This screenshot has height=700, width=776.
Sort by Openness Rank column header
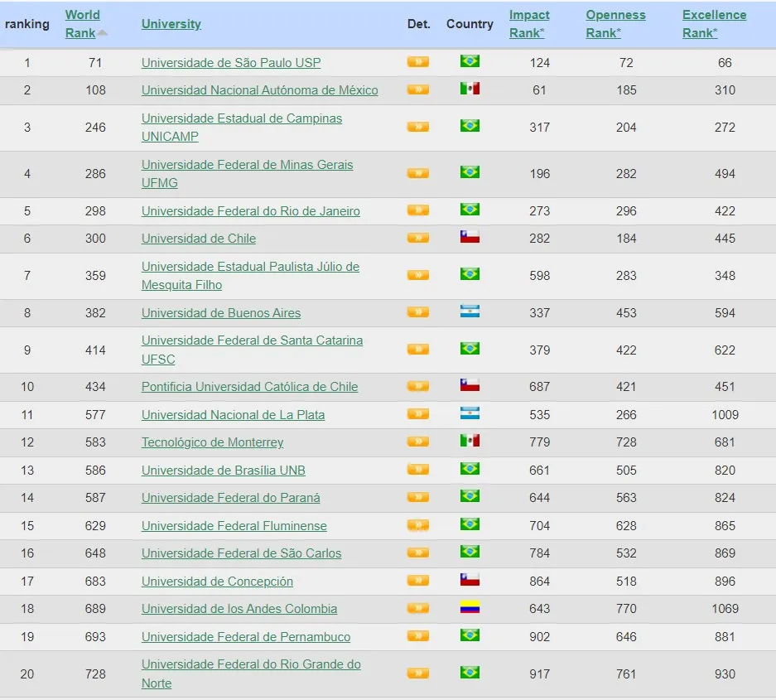click(x=615, y=24)
